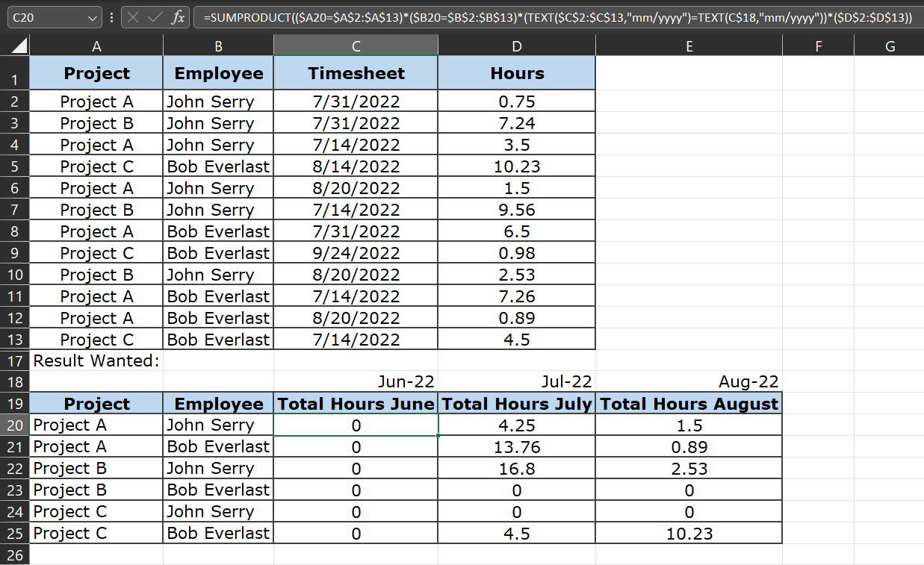This screenshot has width=924, height=565.
Task: Select the Jul-22 date cell
Action: (517, 381)
